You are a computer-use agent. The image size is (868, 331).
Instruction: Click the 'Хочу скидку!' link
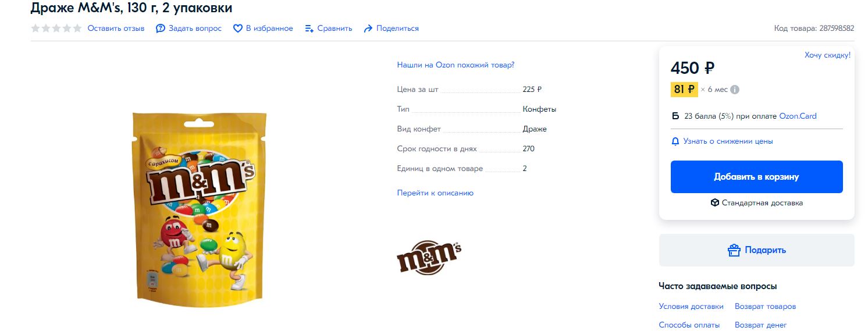827,55
